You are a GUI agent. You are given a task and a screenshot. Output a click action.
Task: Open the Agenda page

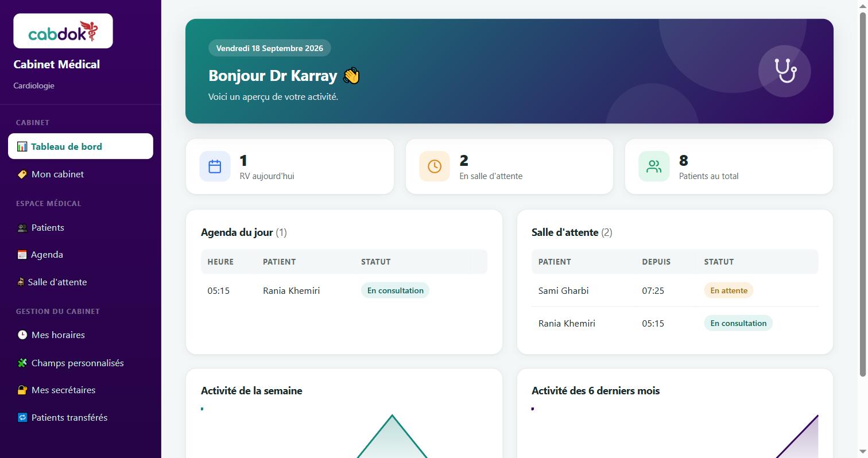pos(80,255)
